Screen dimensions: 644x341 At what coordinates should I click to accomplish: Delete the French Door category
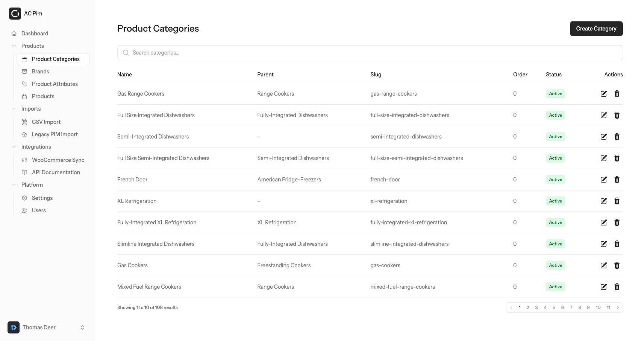pyautogui.click(x=617, y=180)
